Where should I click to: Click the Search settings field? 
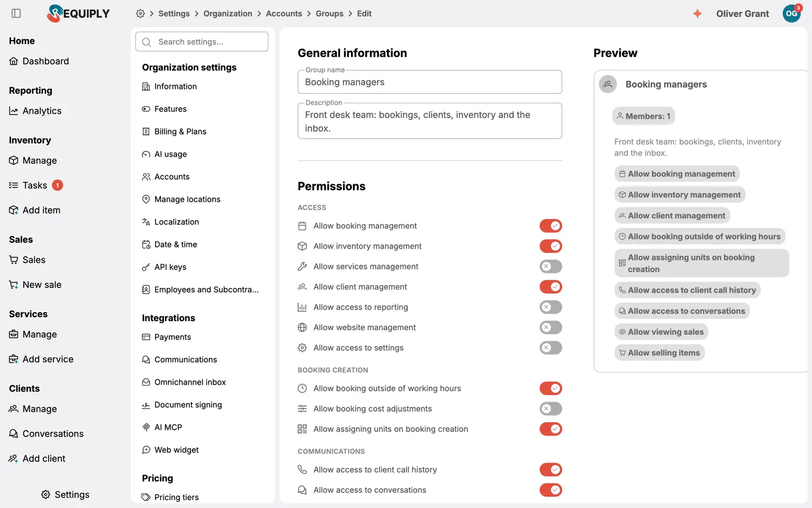[x=202, y=42]
